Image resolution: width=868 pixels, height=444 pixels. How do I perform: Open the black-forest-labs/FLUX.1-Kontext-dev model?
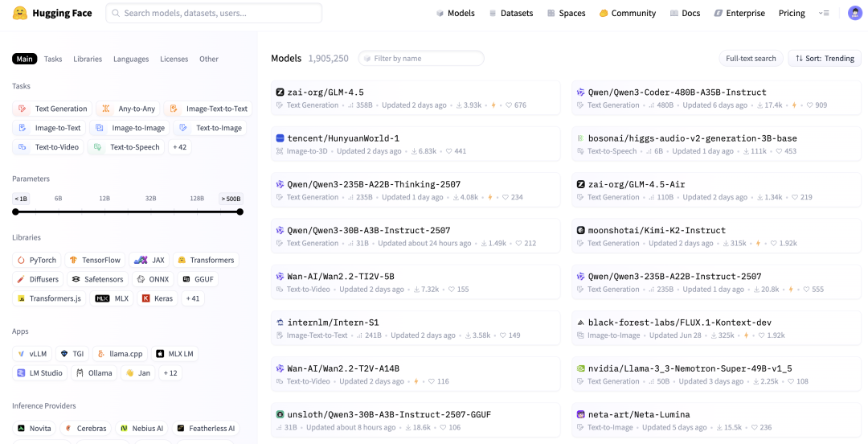coord(716,328)
